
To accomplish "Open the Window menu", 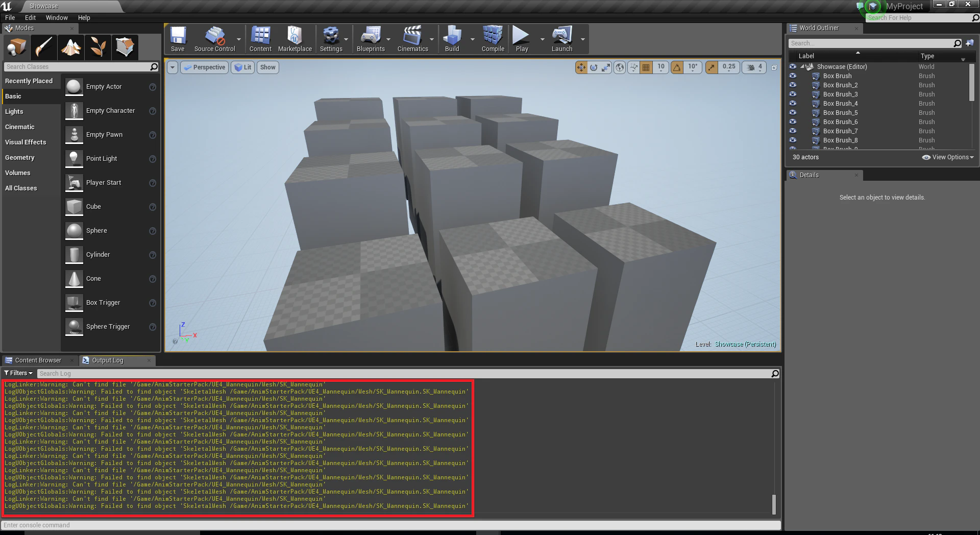I will coord(57,17).
